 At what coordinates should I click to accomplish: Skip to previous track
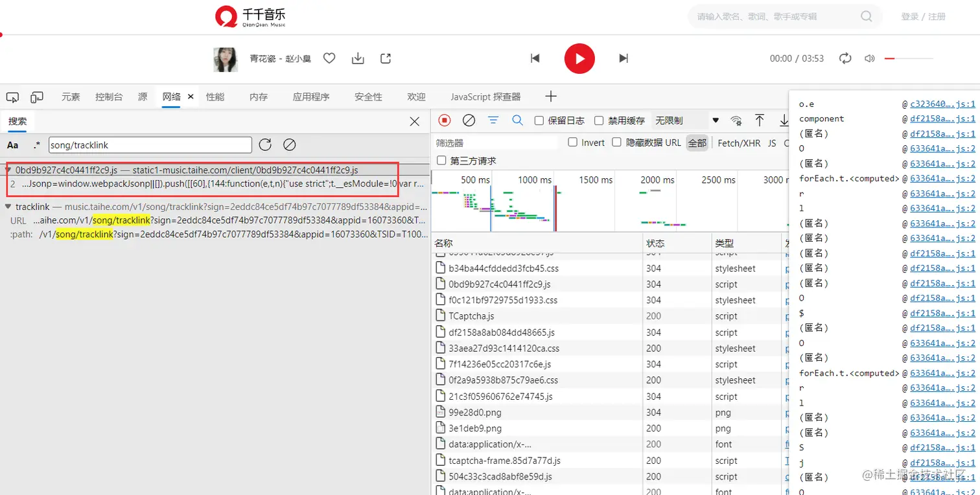[x=535, y=58]
